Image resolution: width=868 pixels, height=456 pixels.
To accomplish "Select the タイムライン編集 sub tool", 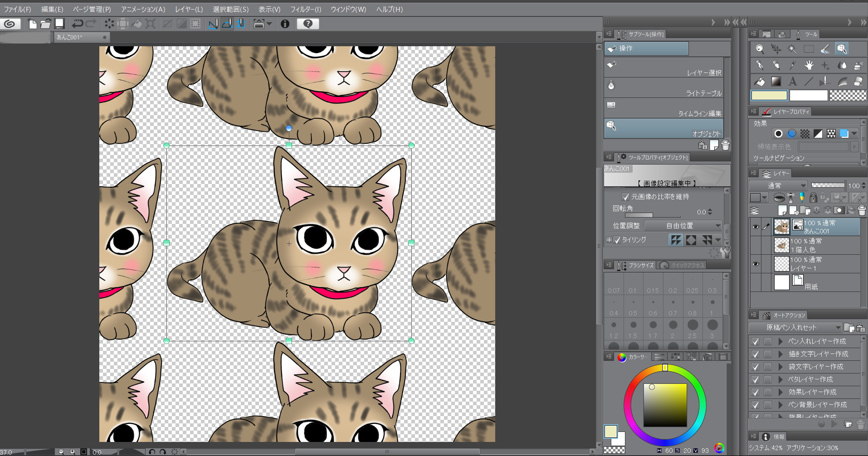I will coord(664,108).
